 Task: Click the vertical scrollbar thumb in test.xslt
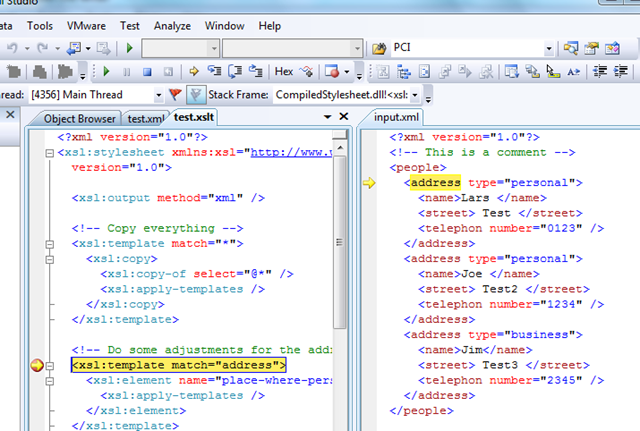click(x=340, y=242)
